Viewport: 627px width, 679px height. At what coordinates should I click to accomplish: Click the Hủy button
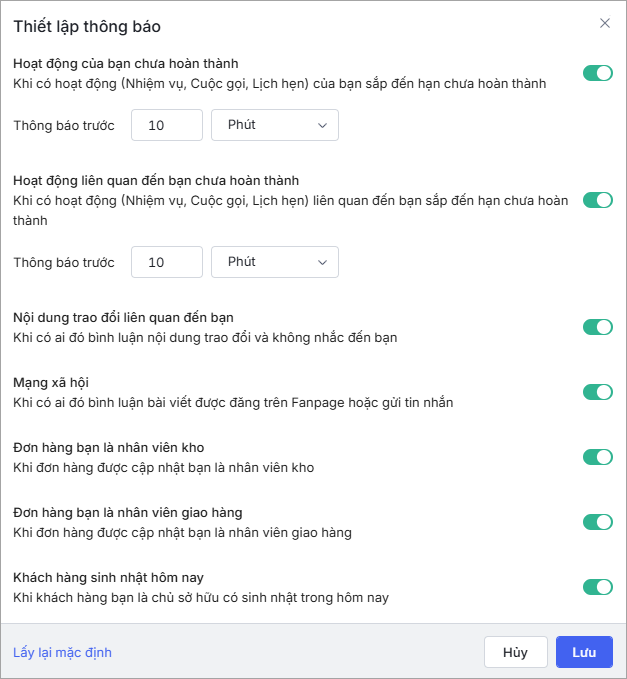(x=516, y=652)
